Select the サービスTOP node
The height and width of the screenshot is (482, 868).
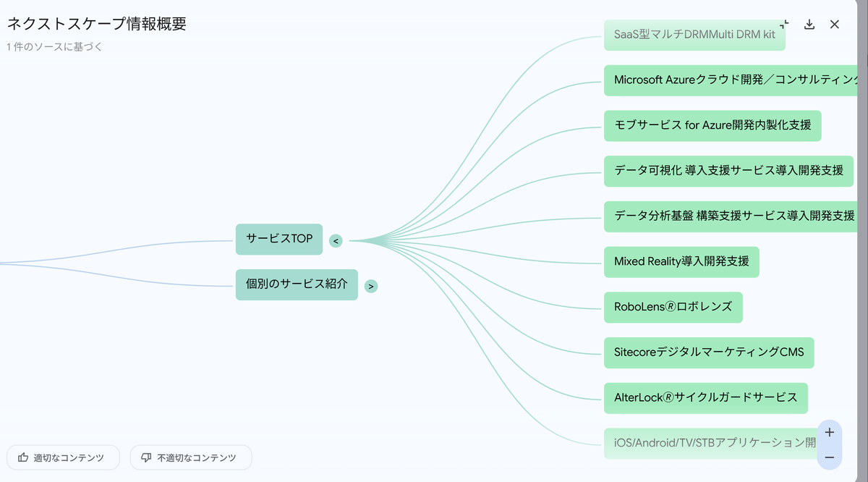pyautogui.click(x=279, y=239)
